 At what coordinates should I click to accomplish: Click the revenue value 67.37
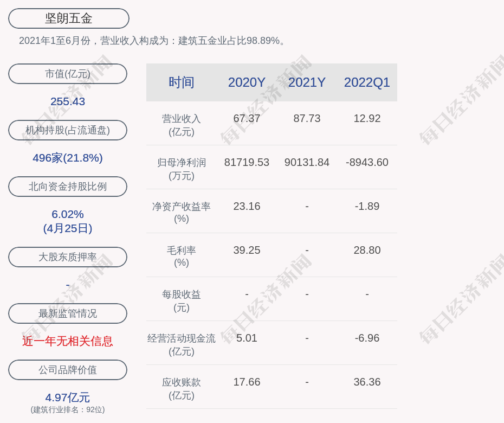pos(247,118)
